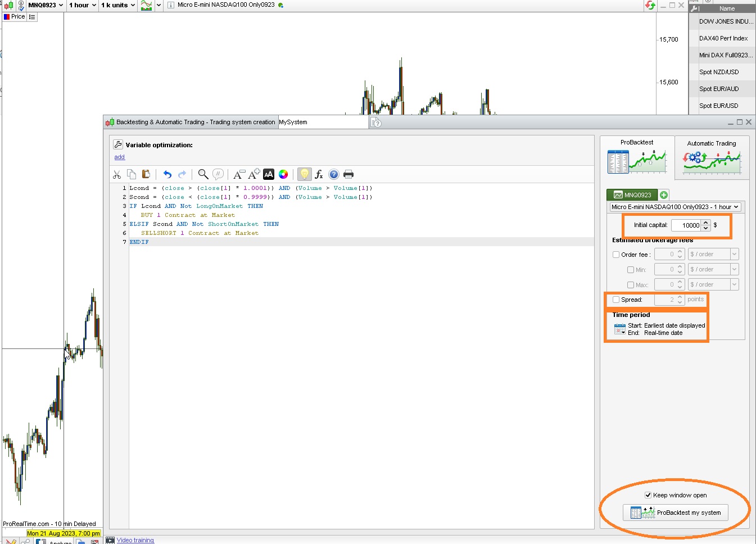This screenshot has height=544, width=756.
Task: Switch to the Automatic Trading tab
Action: [x=712, y=157]
